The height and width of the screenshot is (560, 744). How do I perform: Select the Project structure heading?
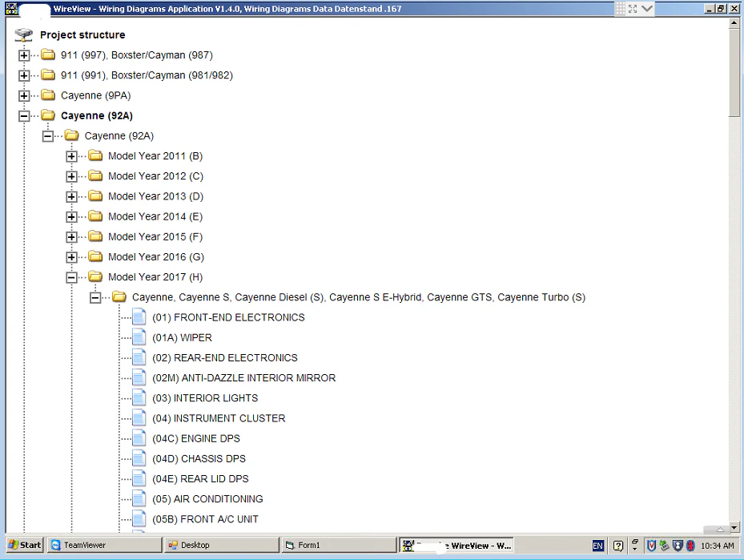coord(82,34)
